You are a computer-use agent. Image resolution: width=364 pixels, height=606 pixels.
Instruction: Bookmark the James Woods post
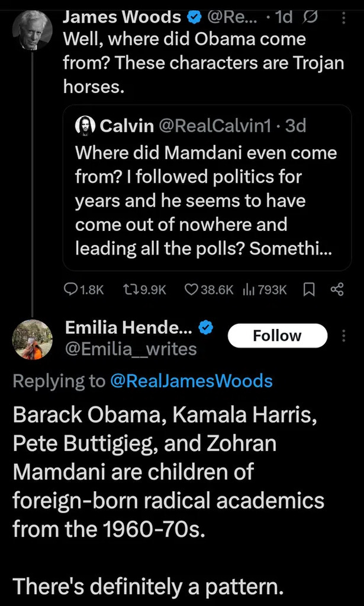pyautogui.click(x=308, y=289)
